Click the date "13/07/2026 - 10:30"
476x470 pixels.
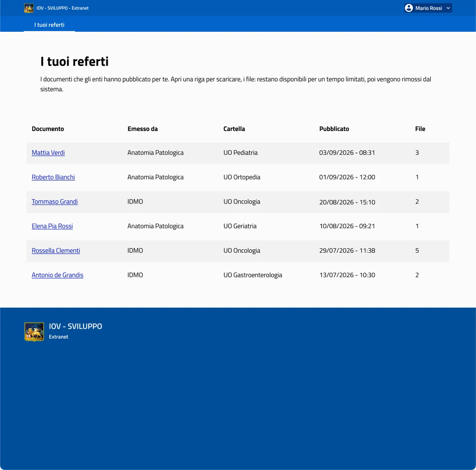[x=347, y=275]
